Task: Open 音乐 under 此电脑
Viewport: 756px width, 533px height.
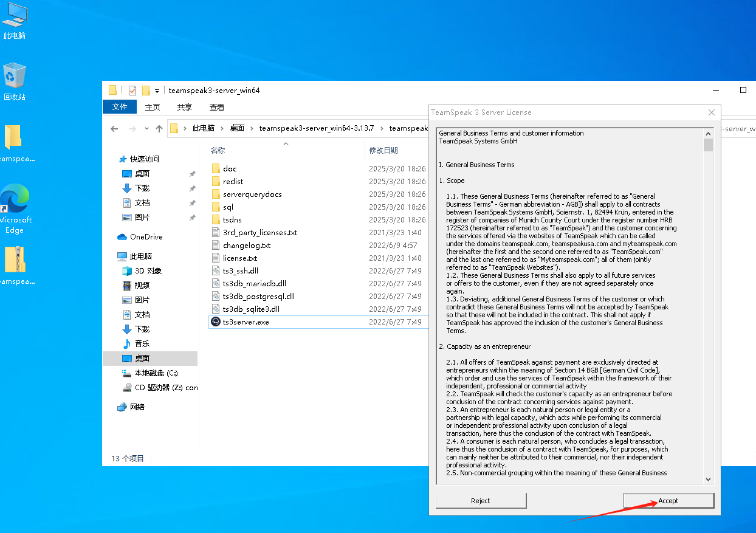Action: click(142, 344)
